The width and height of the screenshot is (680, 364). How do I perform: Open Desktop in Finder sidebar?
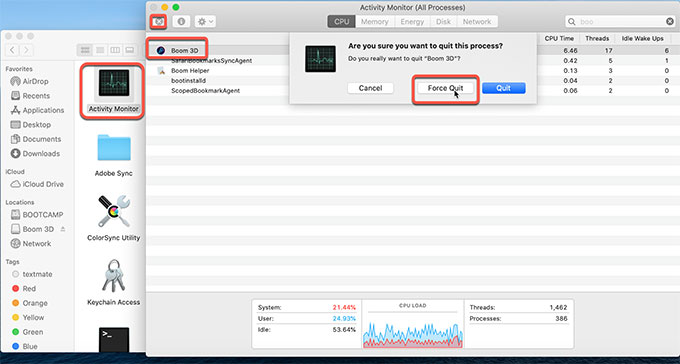pyautogui.click(x=31, y=125)
